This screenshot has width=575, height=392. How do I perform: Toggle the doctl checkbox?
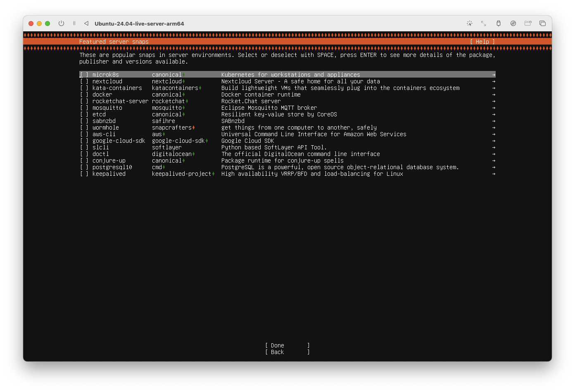coord(84,154)
